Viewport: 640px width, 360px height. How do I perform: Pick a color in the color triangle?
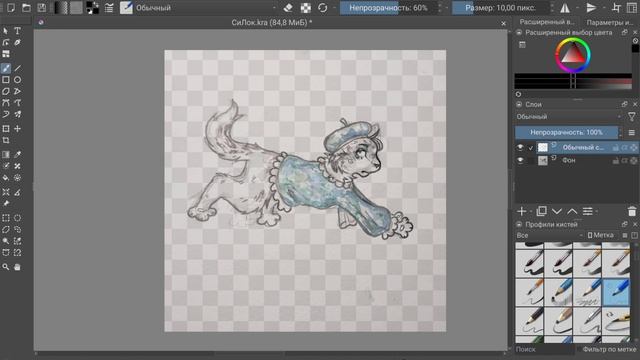coord(573,54)
